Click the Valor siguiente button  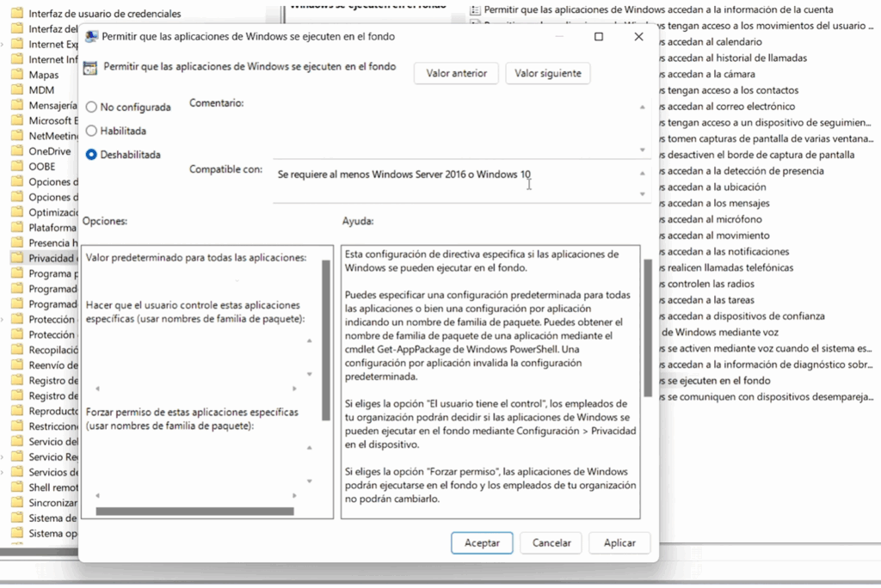pos(548,73)
